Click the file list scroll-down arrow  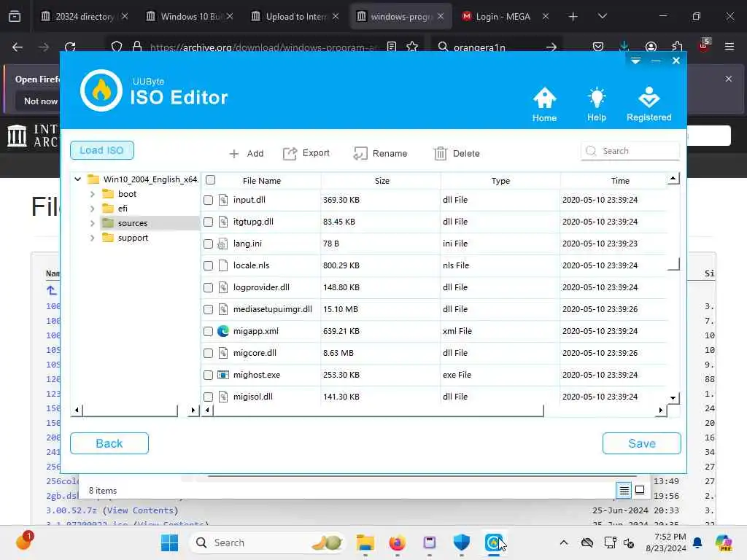pyautogui.click(x=673, y=397)
